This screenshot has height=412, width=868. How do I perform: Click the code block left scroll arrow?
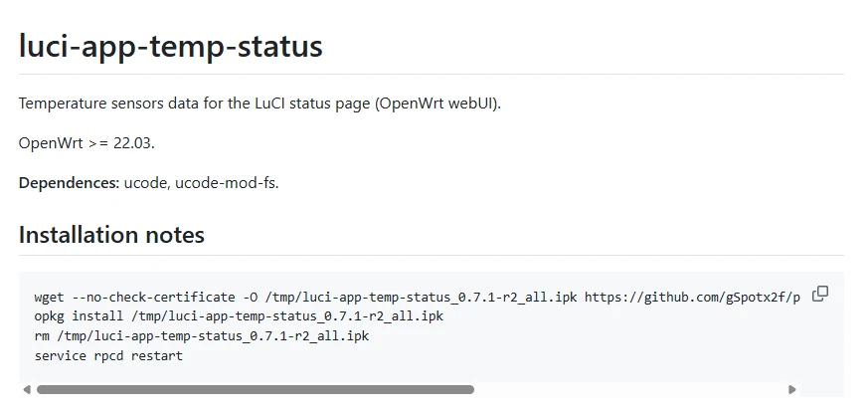pyautogui.click(x=27, y=390)
